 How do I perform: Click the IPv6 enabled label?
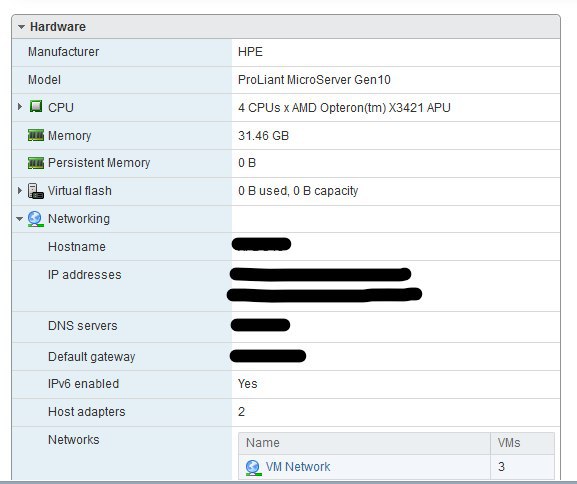(83, 384)
